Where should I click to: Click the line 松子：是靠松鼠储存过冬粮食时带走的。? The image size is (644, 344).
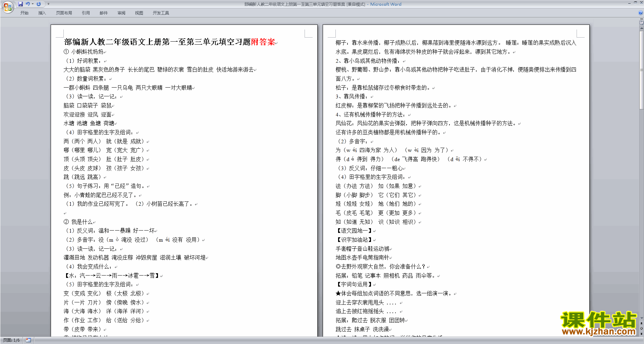384,88
